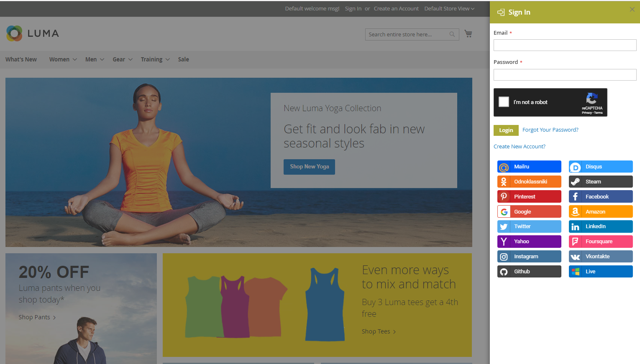Image resolution: width=640 pixels, height=364 pixels.
Task: Click Forgot Your Password link
Action: [x=550, y=130]
